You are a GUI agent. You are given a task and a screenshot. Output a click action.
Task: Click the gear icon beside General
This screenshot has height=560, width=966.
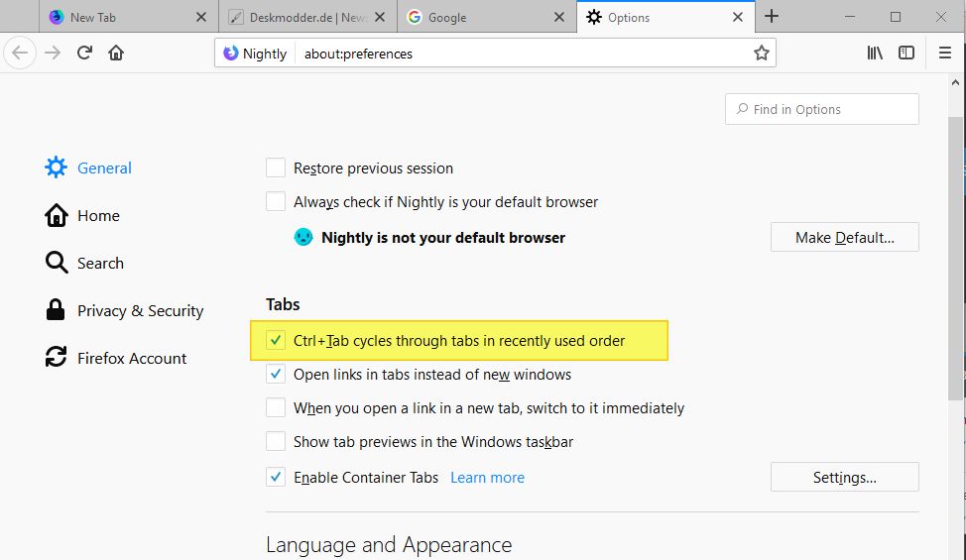pos(56,168)
